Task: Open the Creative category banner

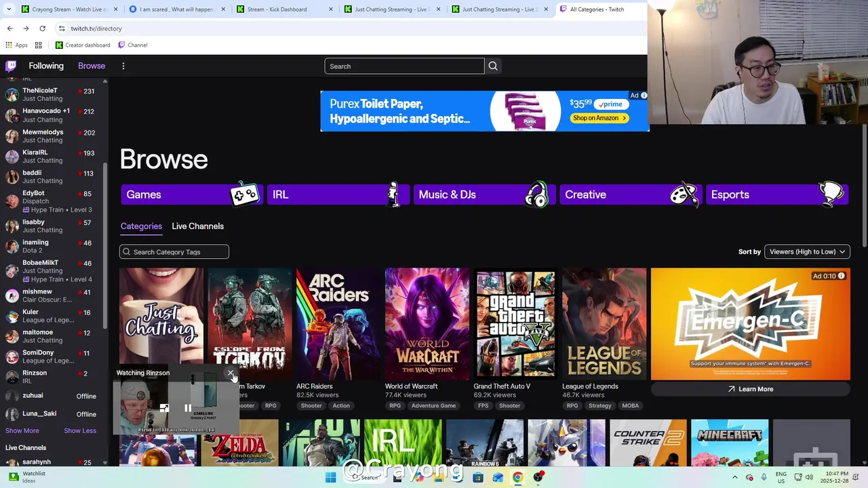Action: click(x=629, y=195)
